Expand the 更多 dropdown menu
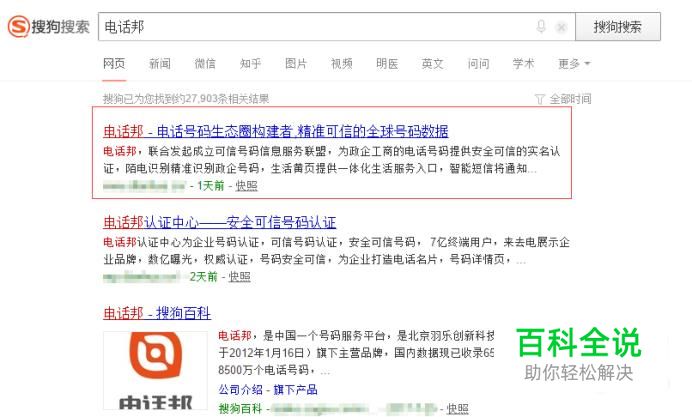 pyautogui.click(x=574, y=64)
